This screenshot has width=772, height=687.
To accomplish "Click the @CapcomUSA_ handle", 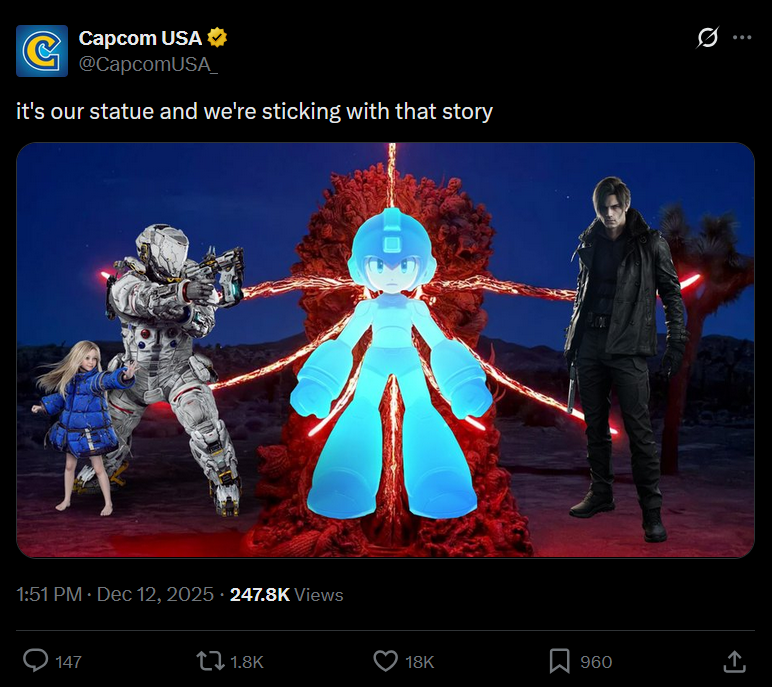I will [148, 65].
